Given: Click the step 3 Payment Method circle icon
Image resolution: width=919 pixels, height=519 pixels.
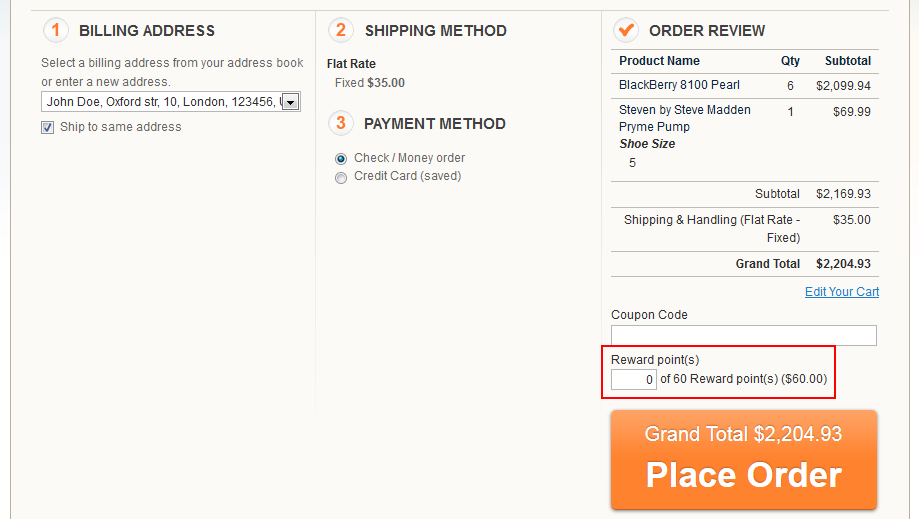Looking at the screenshot, I should pos(341,123).
